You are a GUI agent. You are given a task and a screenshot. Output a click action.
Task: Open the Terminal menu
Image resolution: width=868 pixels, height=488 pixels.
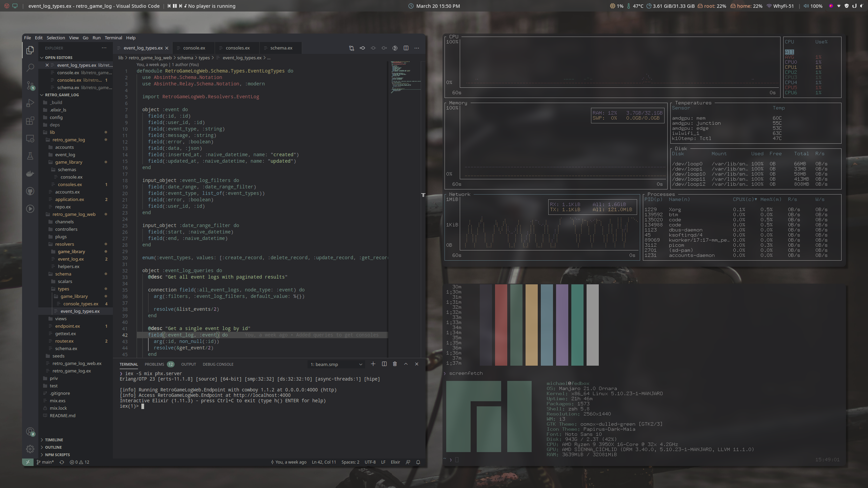113,38
